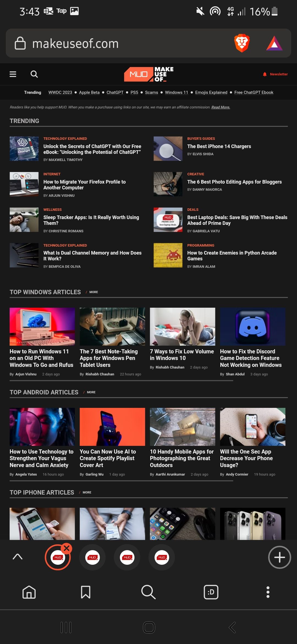Open Sleep Tracker Apps article
The image size is (297, 644).
pos(91,220)
